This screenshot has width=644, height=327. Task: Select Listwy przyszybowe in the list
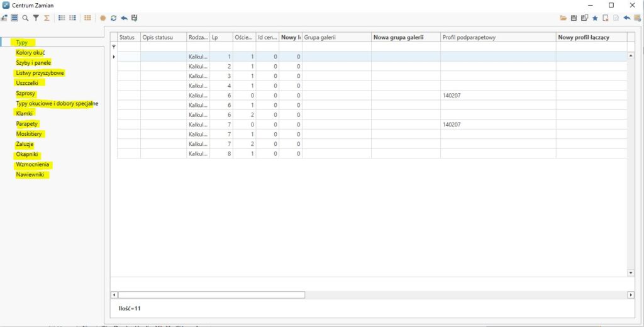pos(40,73)
